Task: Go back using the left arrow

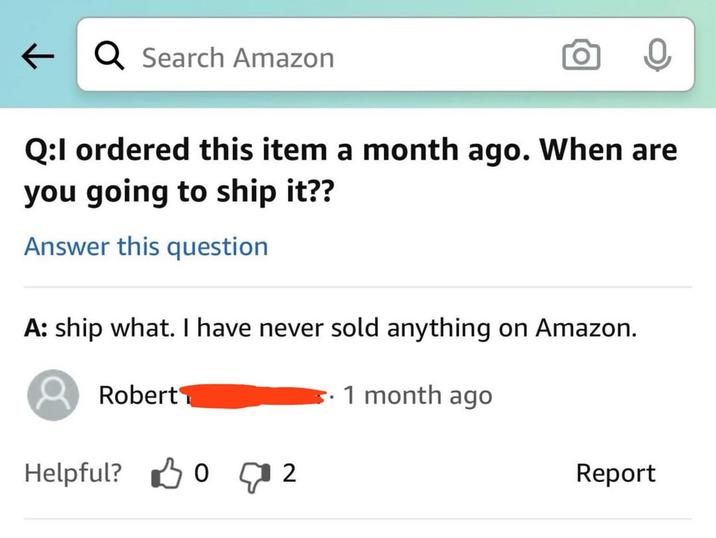Action: pos(37,58)
